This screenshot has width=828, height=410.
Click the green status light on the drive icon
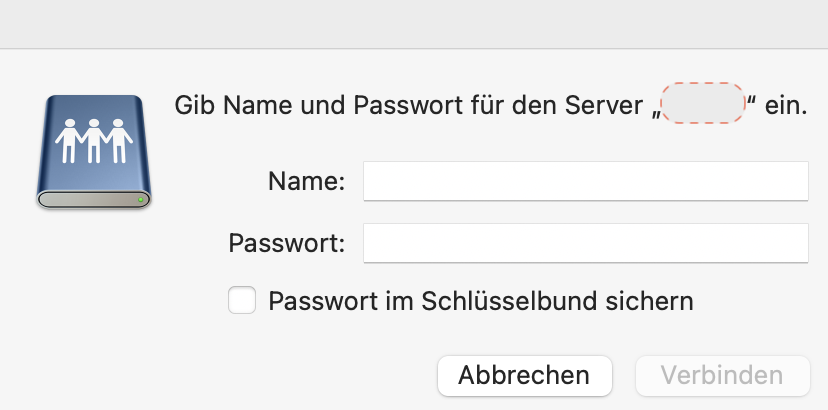(x=141, y=200)
